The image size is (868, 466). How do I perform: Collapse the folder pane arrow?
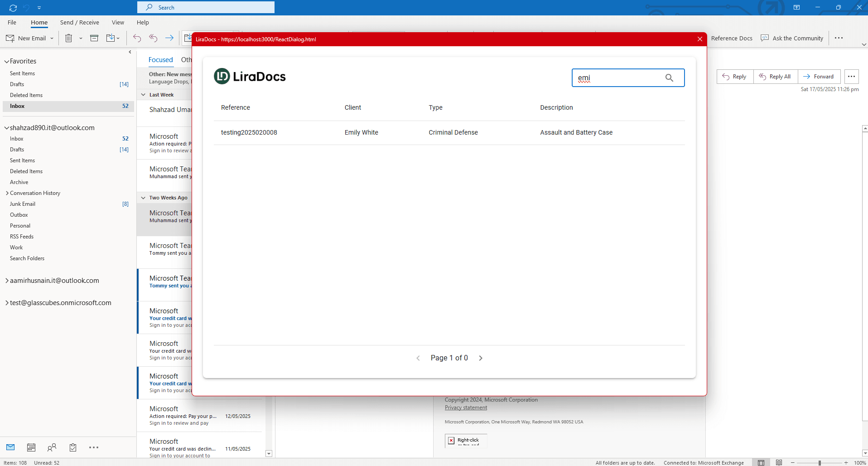[130, 52]
